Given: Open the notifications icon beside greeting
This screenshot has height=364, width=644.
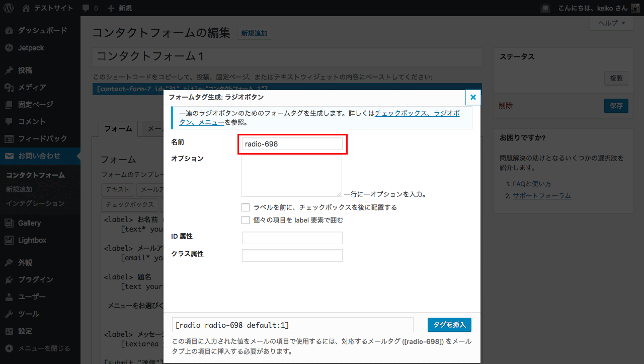Looking at the screenshot, I should tap(545, 8).
